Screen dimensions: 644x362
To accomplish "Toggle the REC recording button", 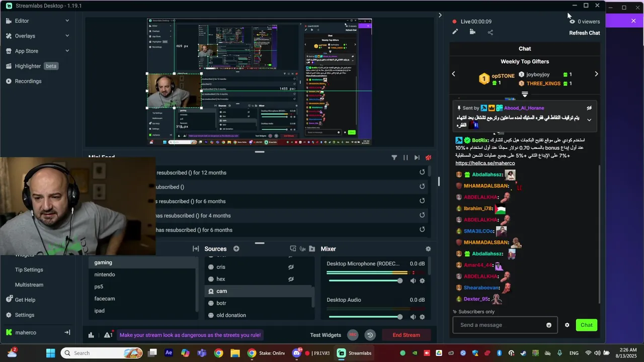I will pos(353,335).
